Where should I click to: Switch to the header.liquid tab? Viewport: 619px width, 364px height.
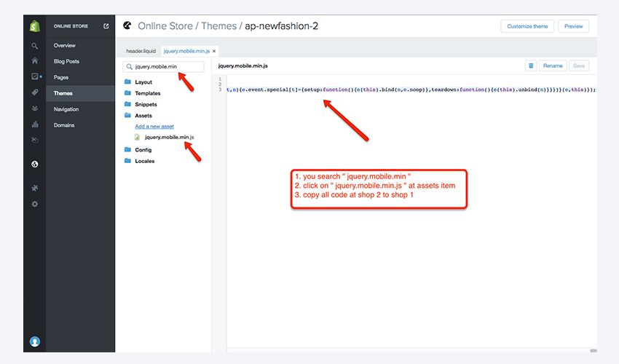(x=141, y=51)
